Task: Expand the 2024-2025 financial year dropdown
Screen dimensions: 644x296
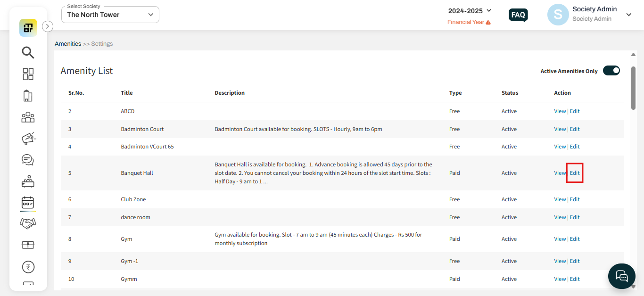Action: (470, 10)
